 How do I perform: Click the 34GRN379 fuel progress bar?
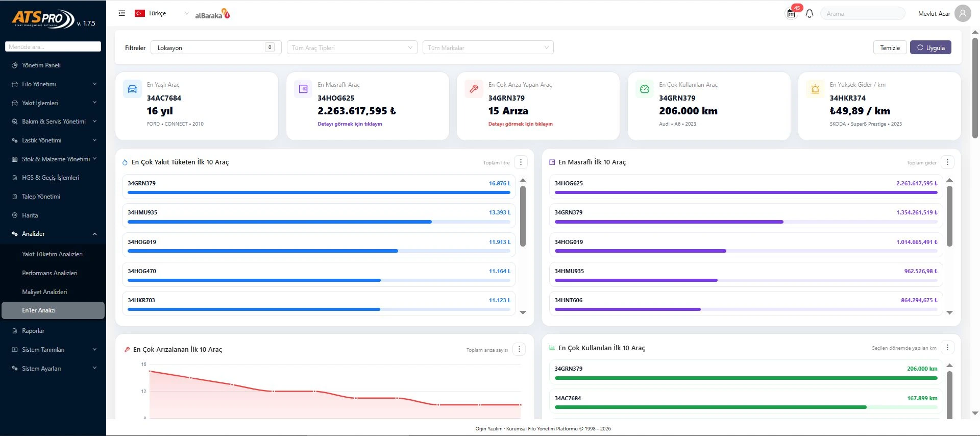[319, 192]
